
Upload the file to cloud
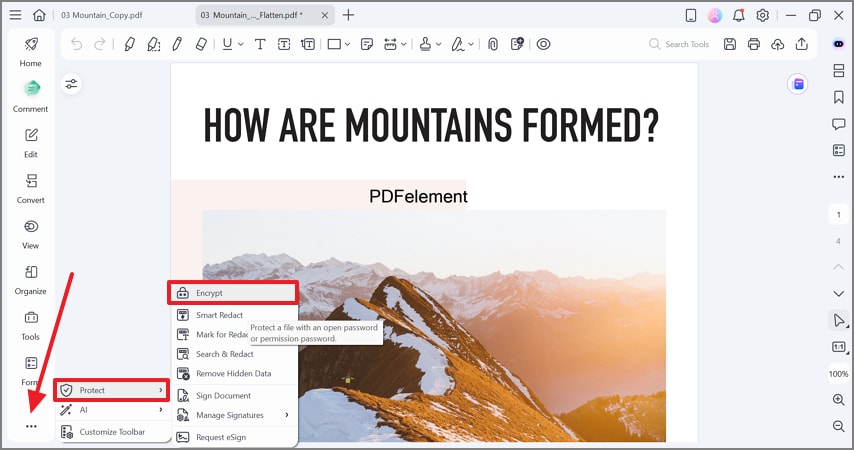coord(778,44)
